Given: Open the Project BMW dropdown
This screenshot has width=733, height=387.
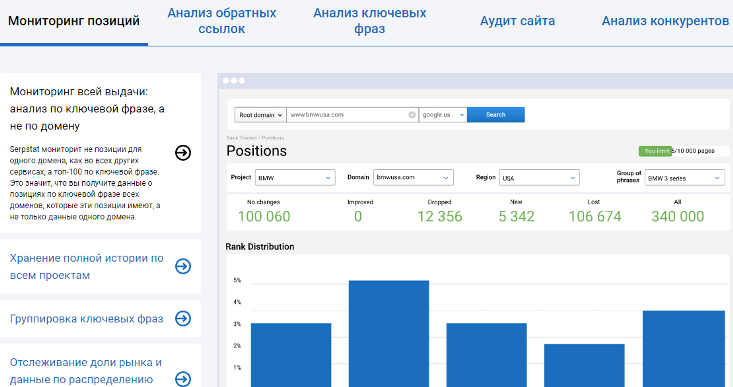Looking at the screenshot, I should click(x=295, y=178).
